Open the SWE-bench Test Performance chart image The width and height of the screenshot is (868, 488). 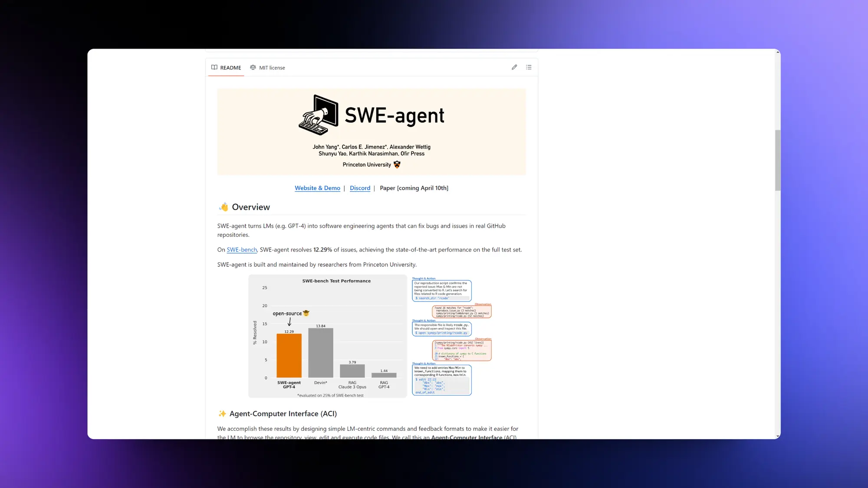point(328,336)
